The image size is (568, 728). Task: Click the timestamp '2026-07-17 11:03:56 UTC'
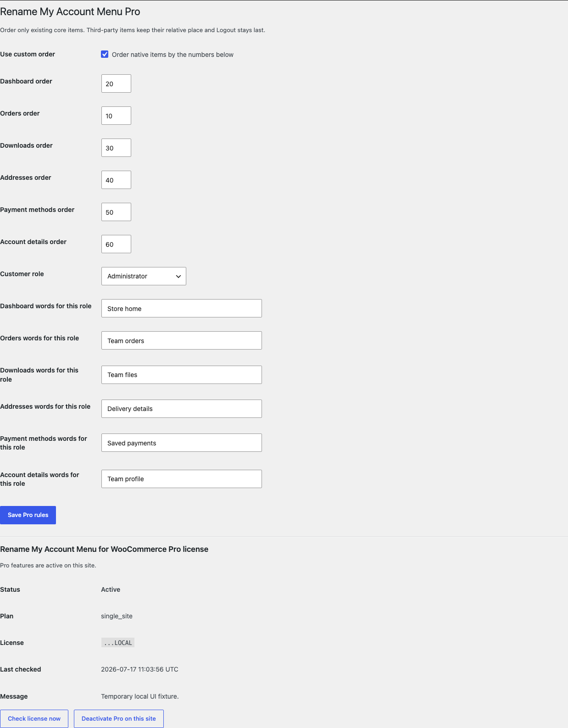(x=139, y=669)
